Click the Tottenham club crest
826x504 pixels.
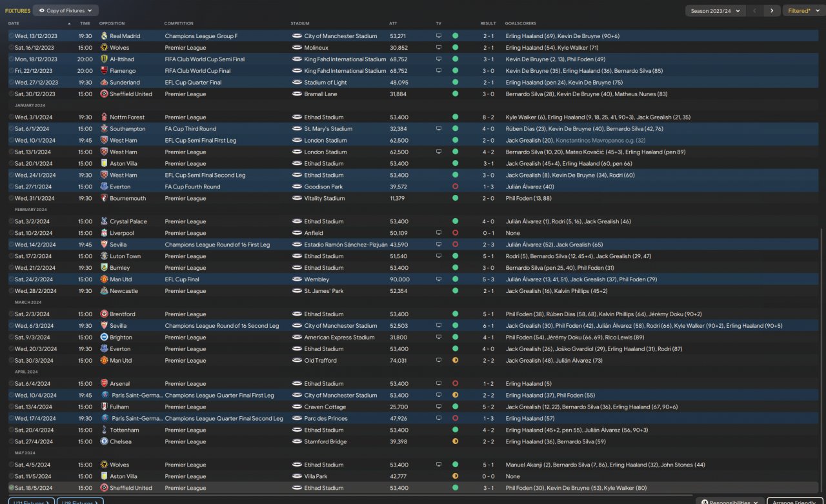[105, 430]
